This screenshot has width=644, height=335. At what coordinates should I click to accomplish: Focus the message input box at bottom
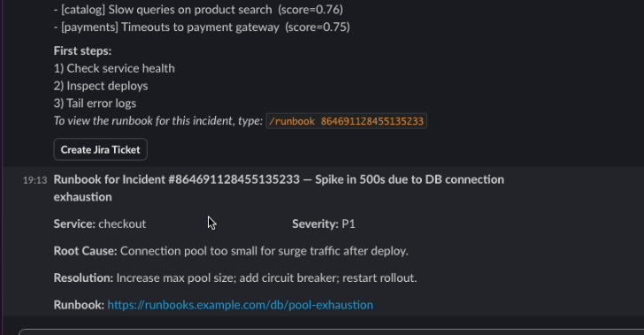(x=331, y=331)
